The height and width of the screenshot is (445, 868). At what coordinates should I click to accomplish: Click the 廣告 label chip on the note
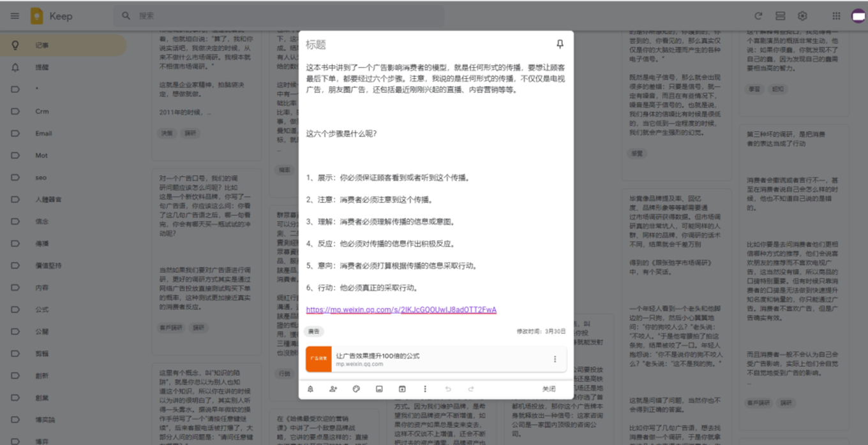click(x=313, y=332)
